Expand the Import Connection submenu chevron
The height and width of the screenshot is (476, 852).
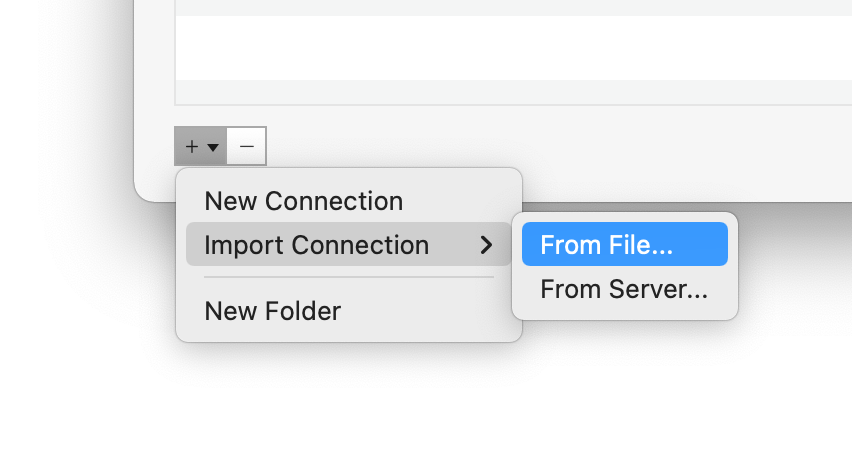pos(486,245)
